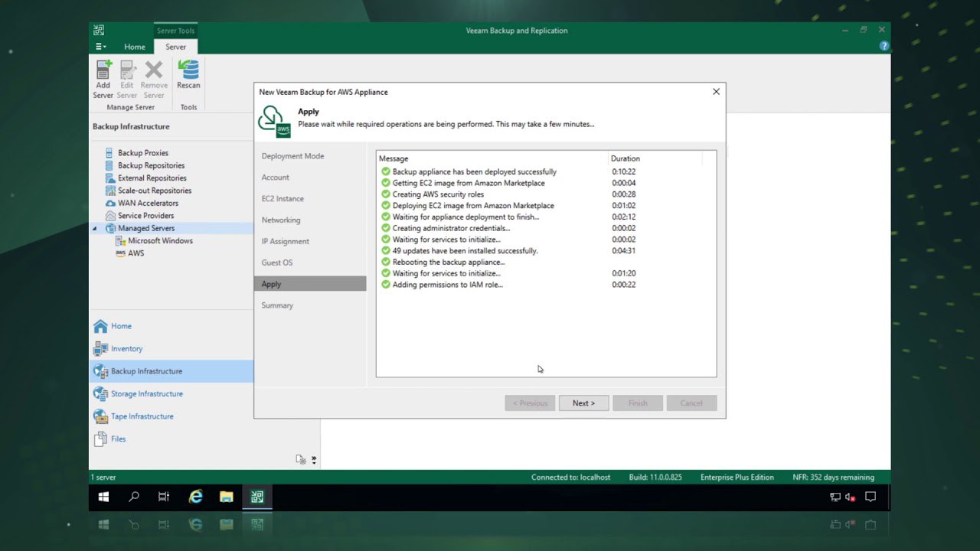Click the grayed Finish button

click(x=638, y=403)
